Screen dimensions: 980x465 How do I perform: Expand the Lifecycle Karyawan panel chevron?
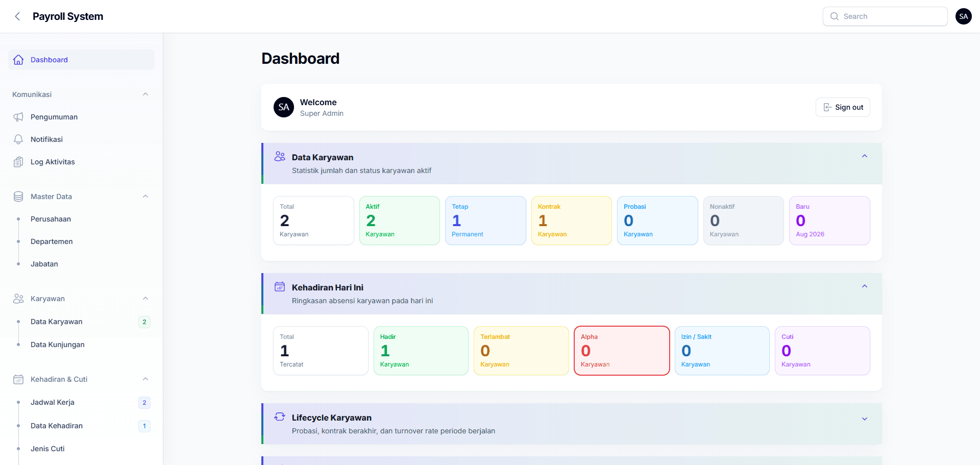[865, 419]
